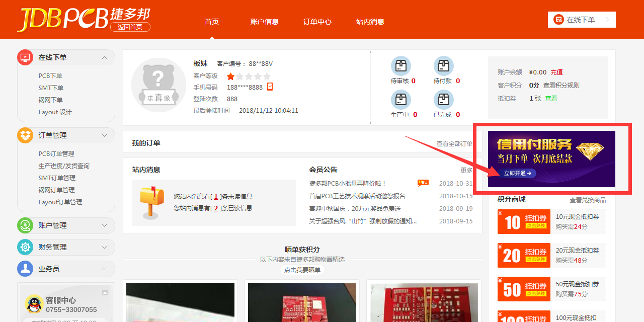Click the 业务员 person icon

(x=25, y=269)
